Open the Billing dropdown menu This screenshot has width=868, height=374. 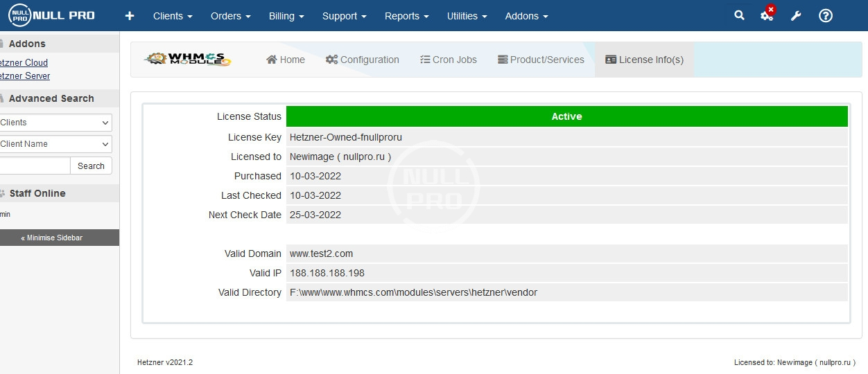[x=286, y=16]
